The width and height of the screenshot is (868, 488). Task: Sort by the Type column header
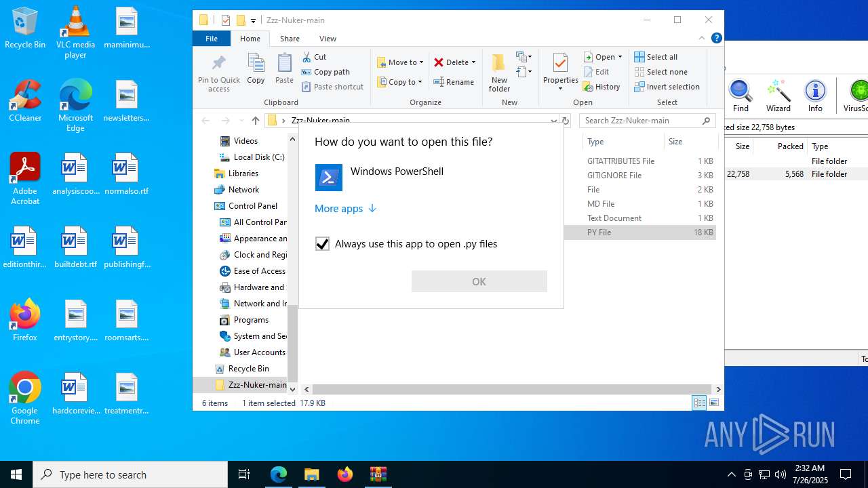tap(623, 142)
